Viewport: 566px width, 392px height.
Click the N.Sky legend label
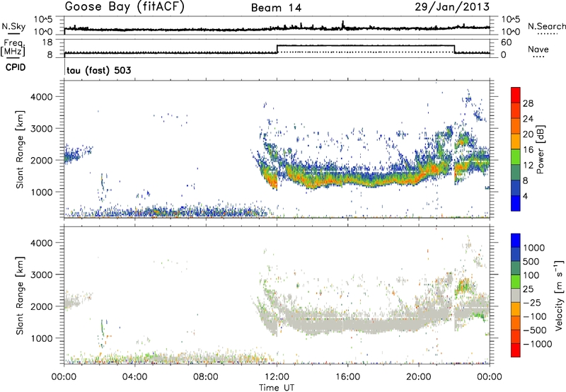13,26
